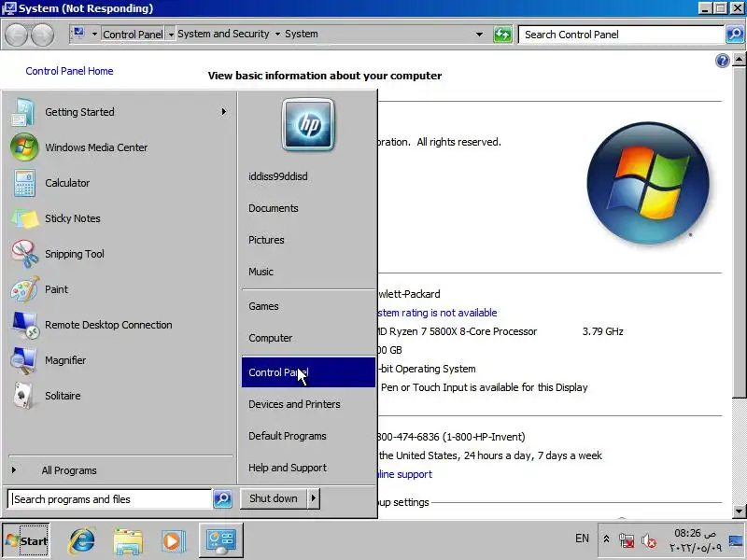747x560 pixels.
Task: Open the Paint icon
Action: 25,289
